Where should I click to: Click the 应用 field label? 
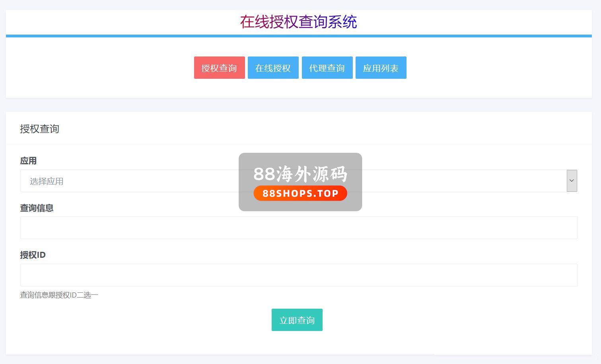tap(28, 161)
